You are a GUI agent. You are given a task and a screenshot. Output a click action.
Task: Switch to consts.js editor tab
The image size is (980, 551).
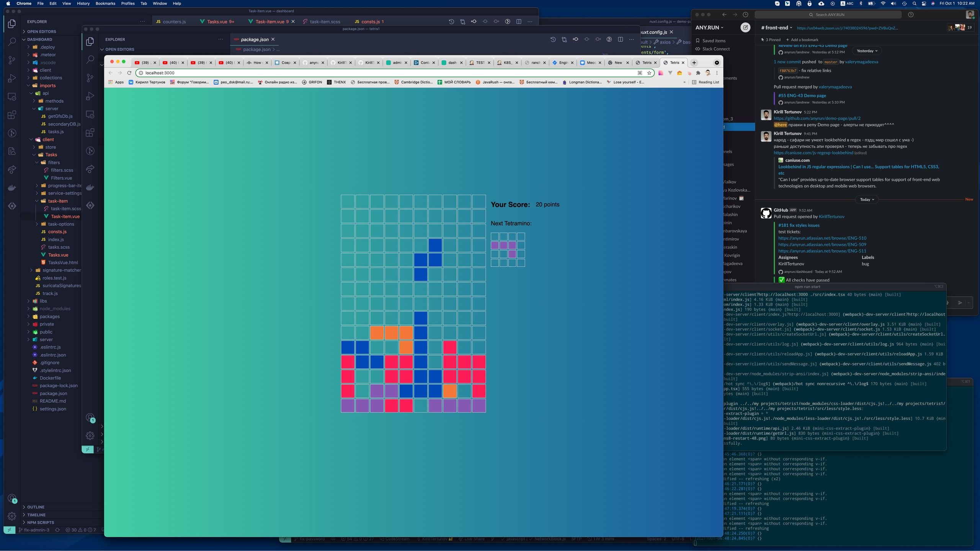(x=369, y=21)
